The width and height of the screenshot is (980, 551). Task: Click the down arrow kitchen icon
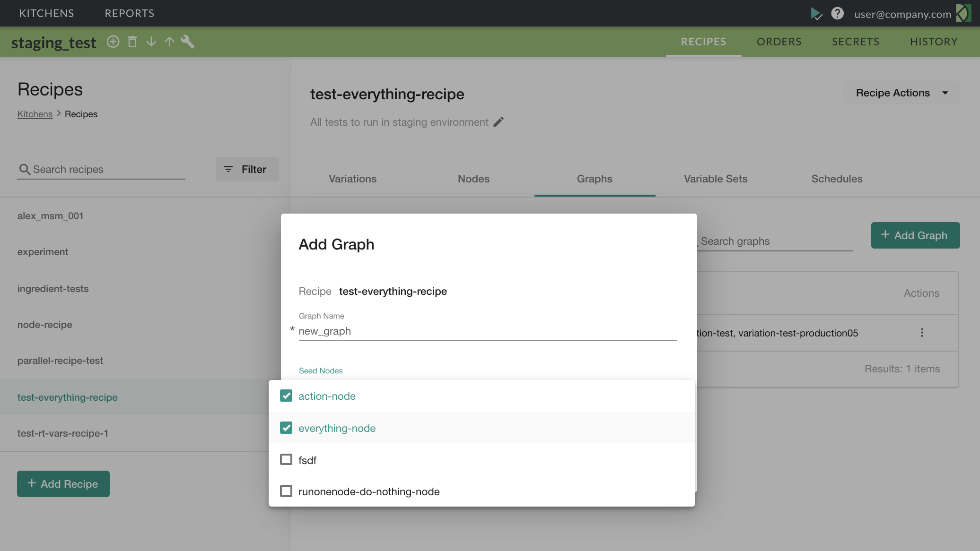pos(151,42)
